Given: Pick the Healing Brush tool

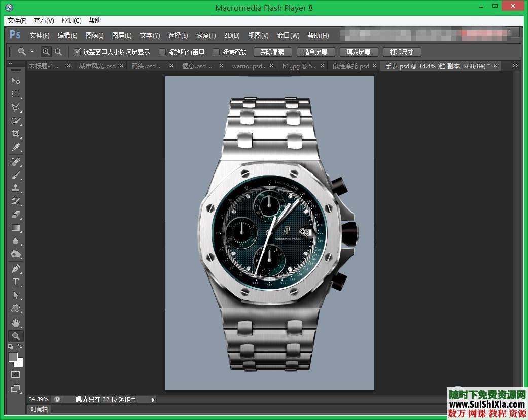Looking at the screenshot, I should [16, 161].
